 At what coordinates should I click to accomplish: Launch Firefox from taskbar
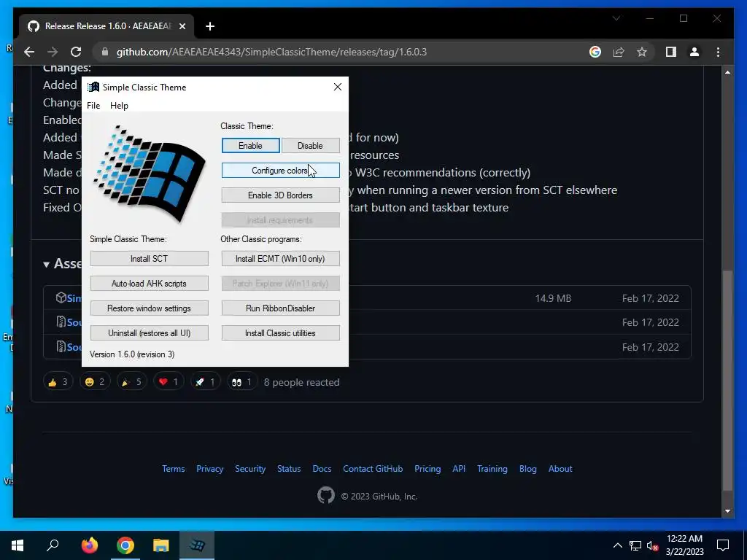coord(90,545)
